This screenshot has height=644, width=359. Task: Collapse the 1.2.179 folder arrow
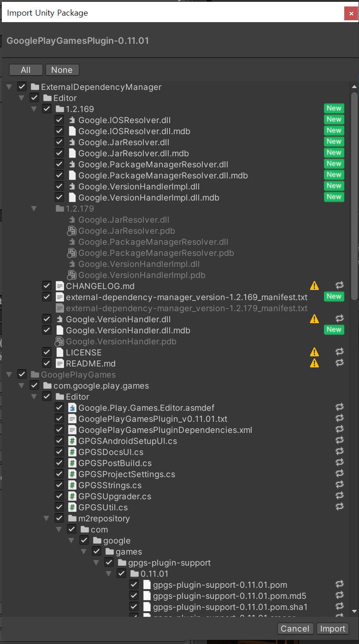[x=34, y=209]
